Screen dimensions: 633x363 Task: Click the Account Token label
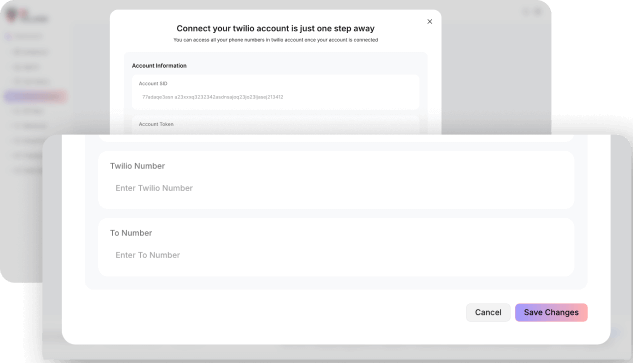tap(156, 124)
